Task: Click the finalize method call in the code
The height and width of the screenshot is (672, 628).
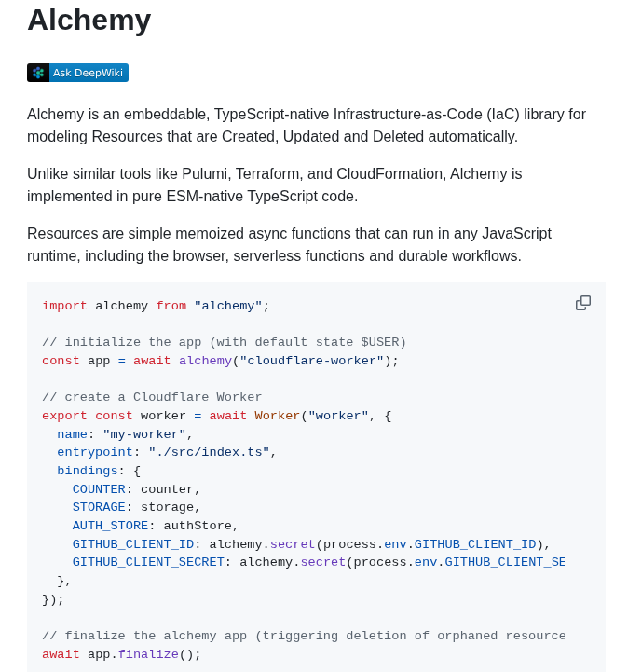Action: pyautogui.click(x=148, y=654)
